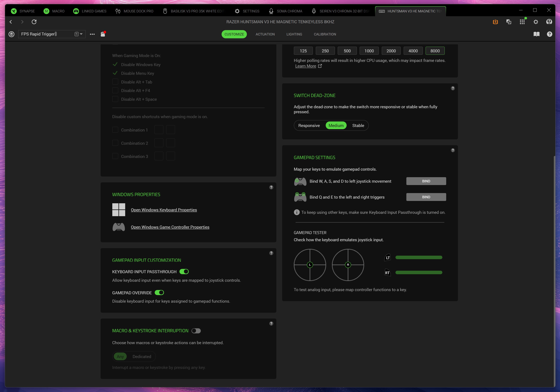
Task: Open help for Gamepad Input Customization panel
Action: click(x=271, y=253)
